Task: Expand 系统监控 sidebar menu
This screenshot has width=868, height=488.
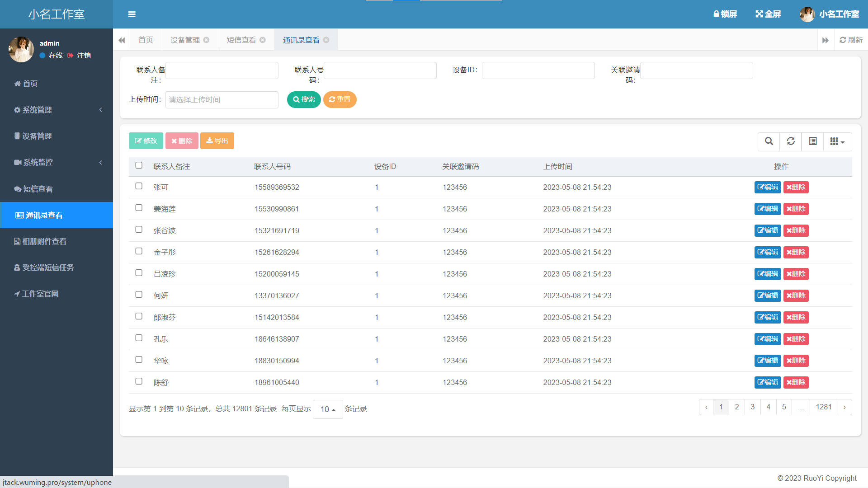Action: [57, 162]
